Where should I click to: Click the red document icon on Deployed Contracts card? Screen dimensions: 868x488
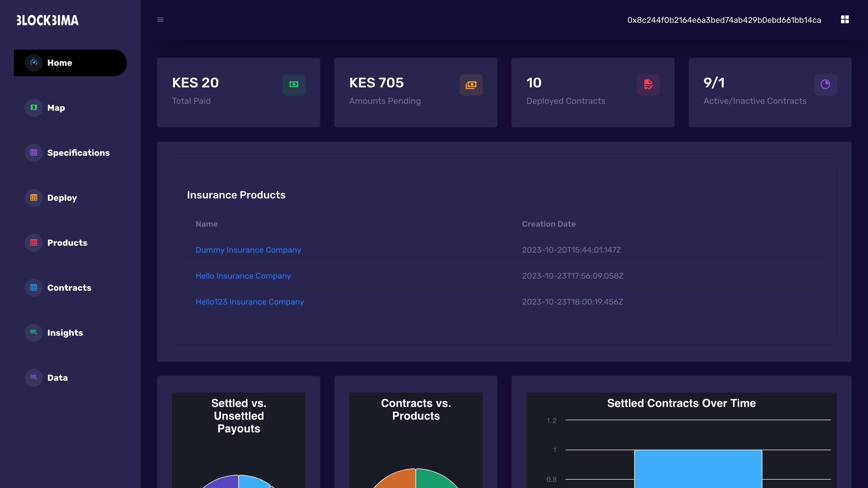click(x=648, y=85)
